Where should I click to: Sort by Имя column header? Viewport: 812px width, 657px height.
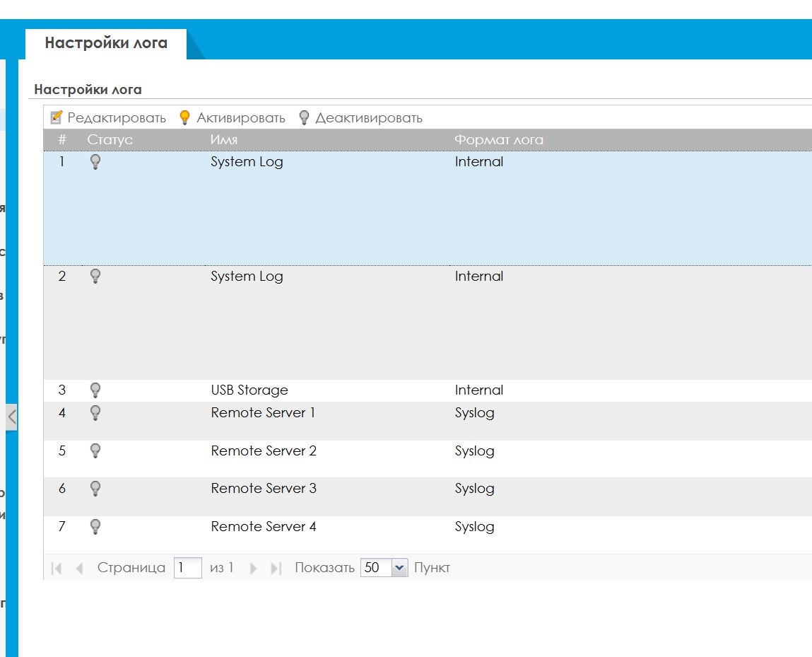pyautogui.click(x=224, y=140)
